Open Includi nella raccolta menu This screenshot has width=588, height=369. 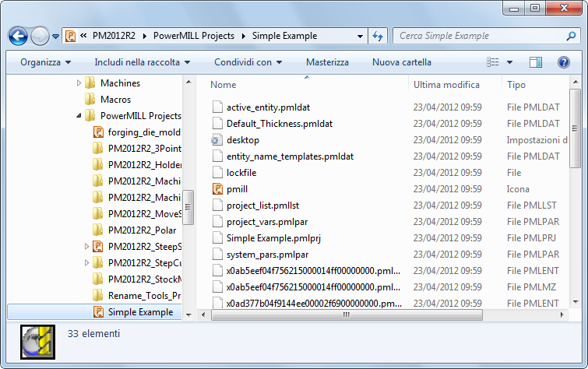coord(142,62)
